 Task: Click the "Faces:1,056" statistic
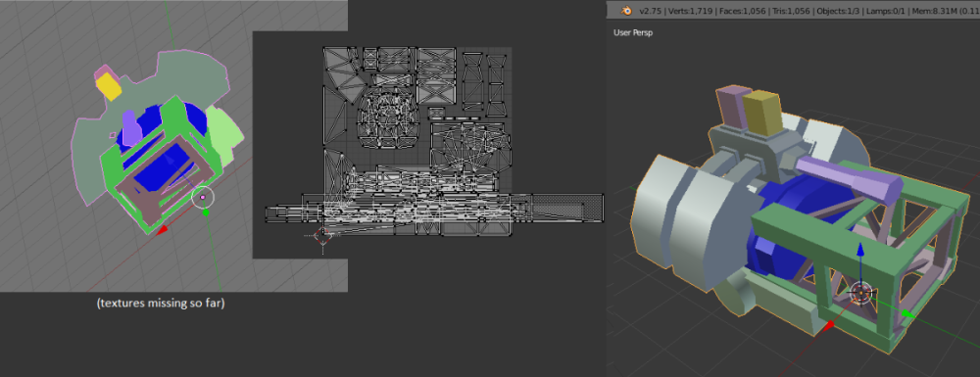coord(744,11)
